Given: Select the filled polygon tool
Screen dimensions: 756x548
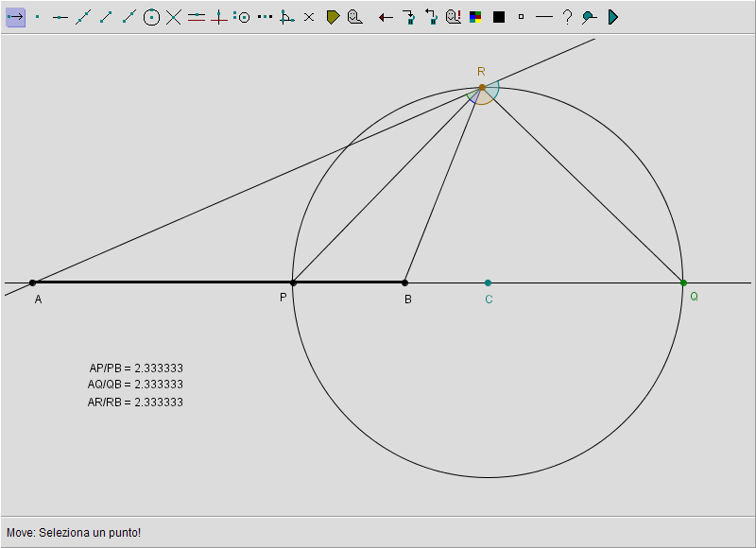Looking at the screenshot, I should [x=333, y=17].
